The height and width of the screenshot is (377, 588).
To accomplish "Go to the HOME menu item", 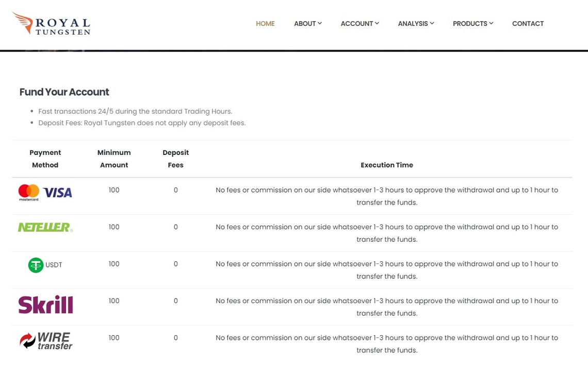I will [x=265, y=24].
